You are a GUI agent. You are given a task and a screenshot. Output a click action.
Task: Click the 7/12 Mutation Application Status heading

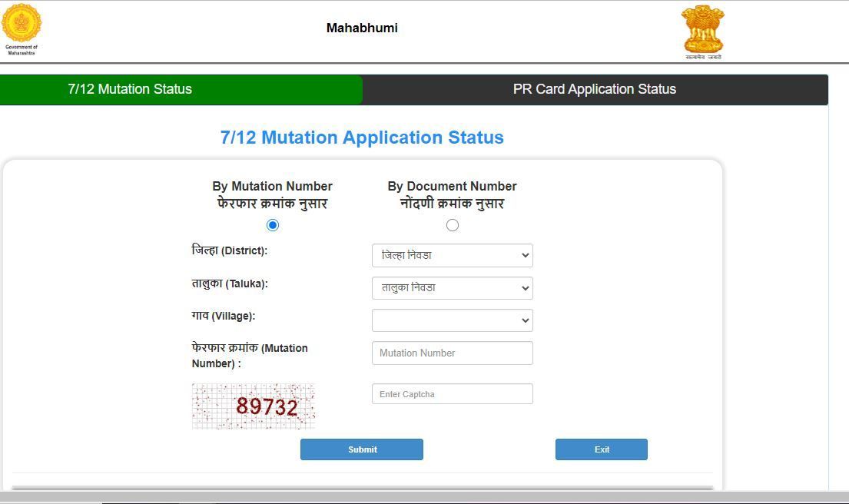[x=362, y=138]
